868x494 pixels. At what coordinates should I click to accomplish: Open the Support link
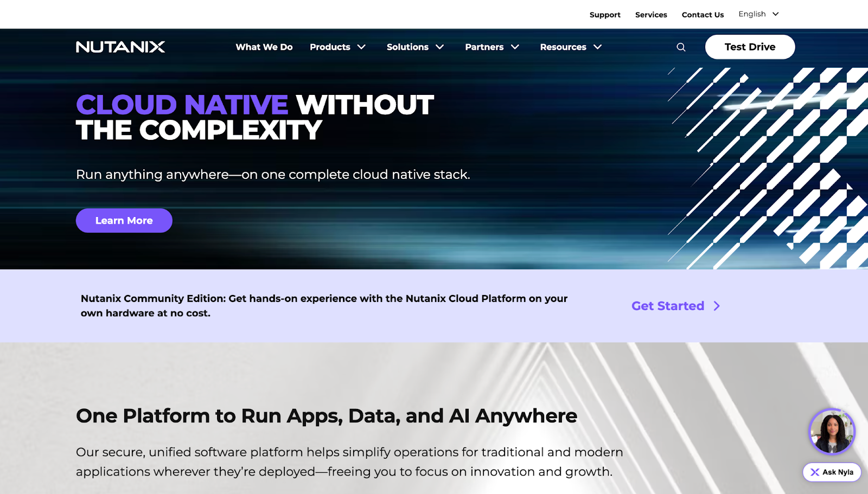pos(605,15)
